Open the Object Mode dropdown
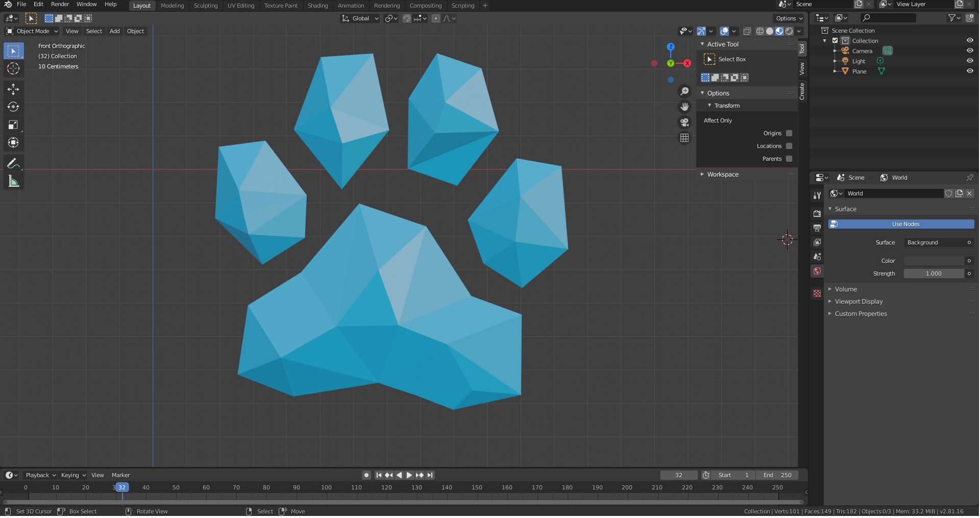The height and width of the screenshot is (518, 980). (32, 31)
